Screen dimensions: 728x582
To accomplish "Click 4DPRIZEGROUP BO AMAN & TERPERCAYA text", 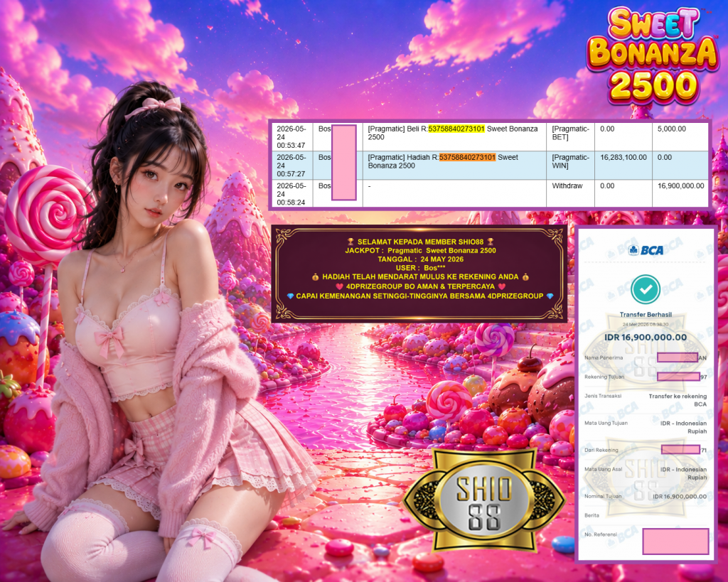I will pyautogui.click(x=420, y=286).
